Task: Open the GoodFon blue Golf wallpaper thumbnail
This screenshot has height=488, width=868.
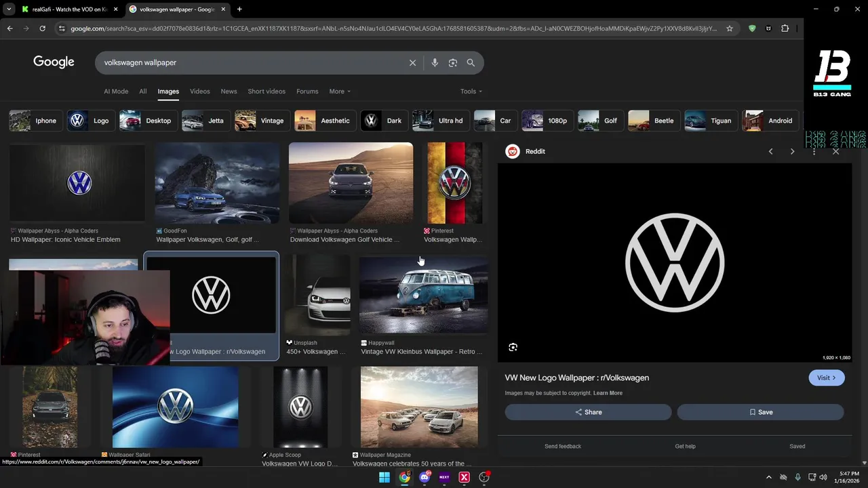Action: pyautogui.click(x=217, y=183)
